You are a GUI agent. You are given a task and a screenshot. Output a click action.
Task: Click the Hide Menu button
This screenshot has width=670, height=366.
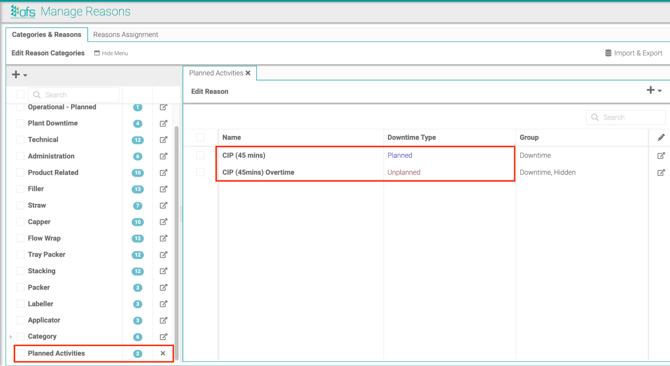click(111, 53)
